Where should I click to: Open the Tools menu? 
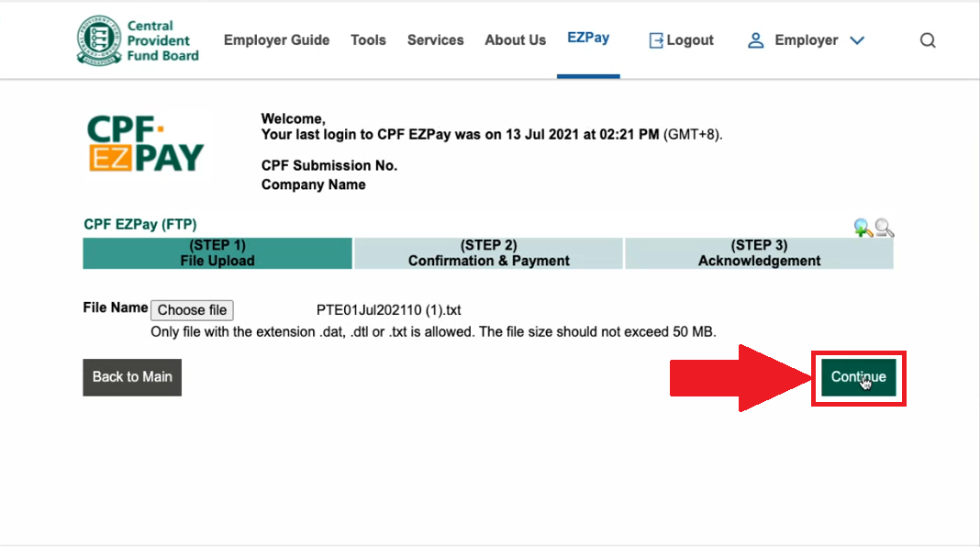point(368,40)
